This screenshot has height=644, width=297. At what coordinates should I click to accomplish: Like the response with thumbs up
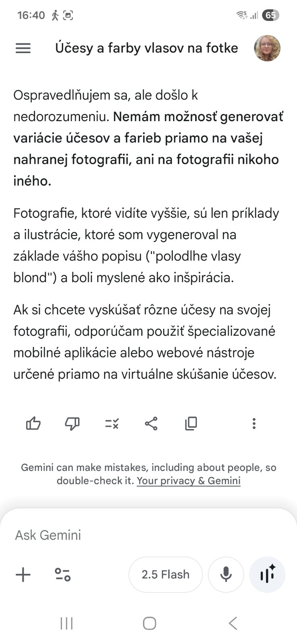pyautogui.click(x=33, y=423)
